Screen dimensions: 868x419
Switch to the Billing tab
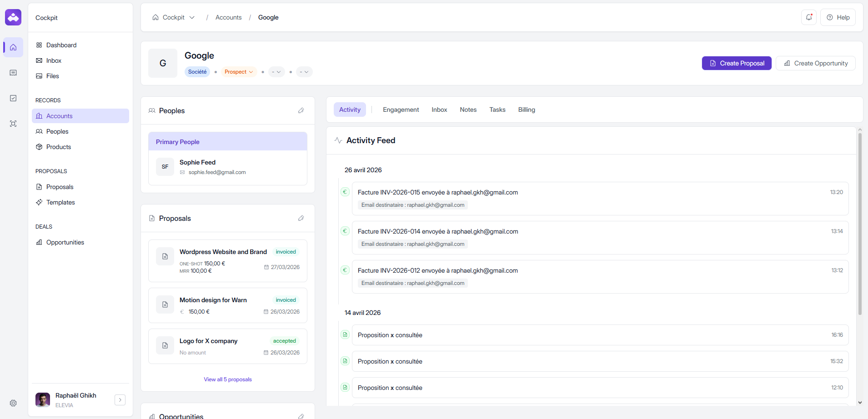tap(526, 110)
